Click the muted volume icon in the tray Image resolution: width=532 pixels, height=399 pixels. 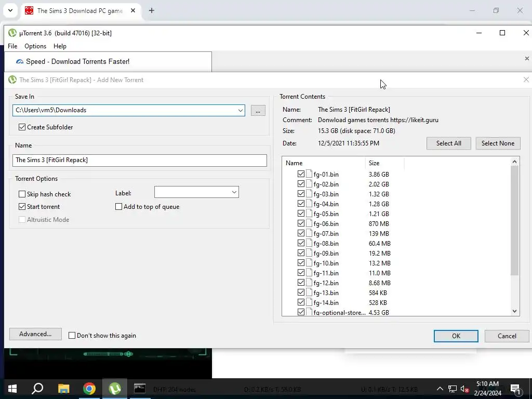pyautogui.click(x=464, y=389)
